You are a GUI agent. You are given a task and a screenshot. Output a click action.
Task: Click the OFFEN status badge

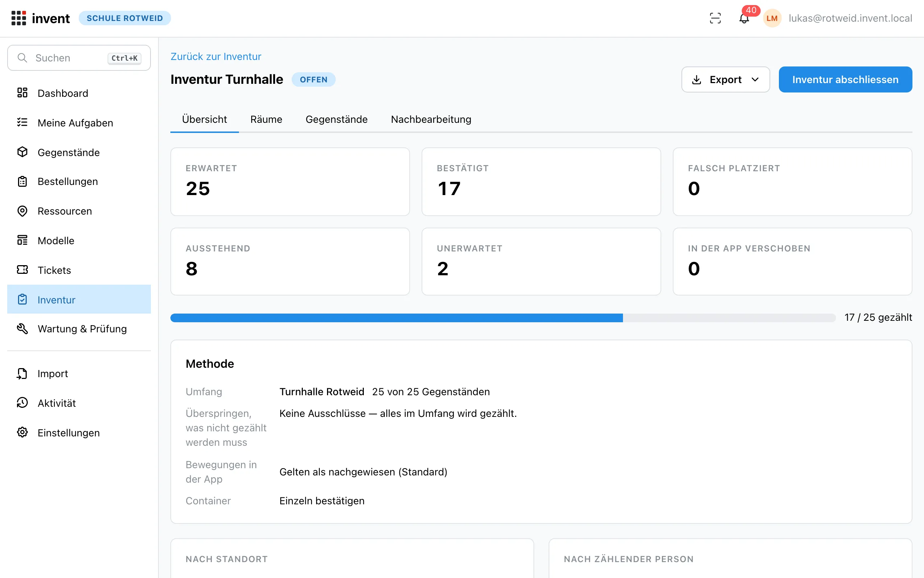[313, 79]
